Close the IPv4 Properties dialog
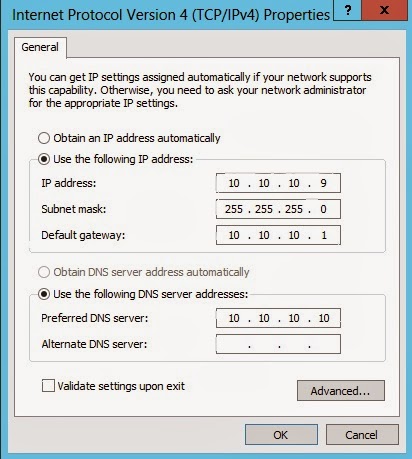Viewport: 412px width, 459px height. [x=384, y=10]
